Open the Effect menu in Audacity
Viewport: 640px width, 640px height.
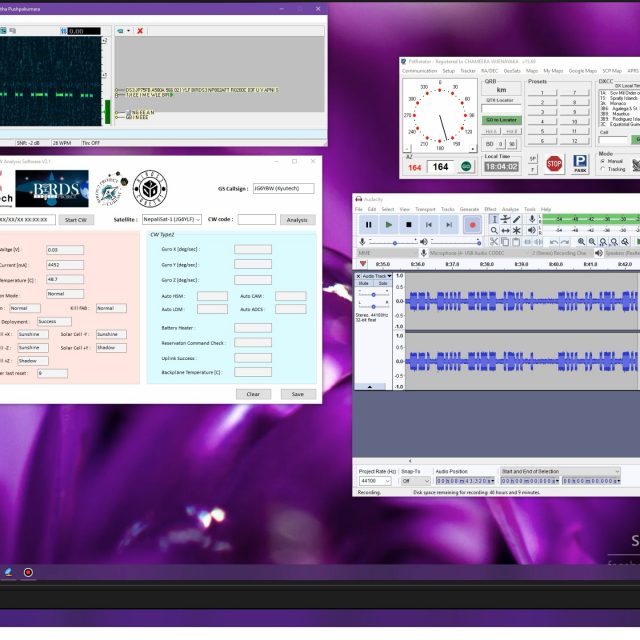(x=490, y=209)
